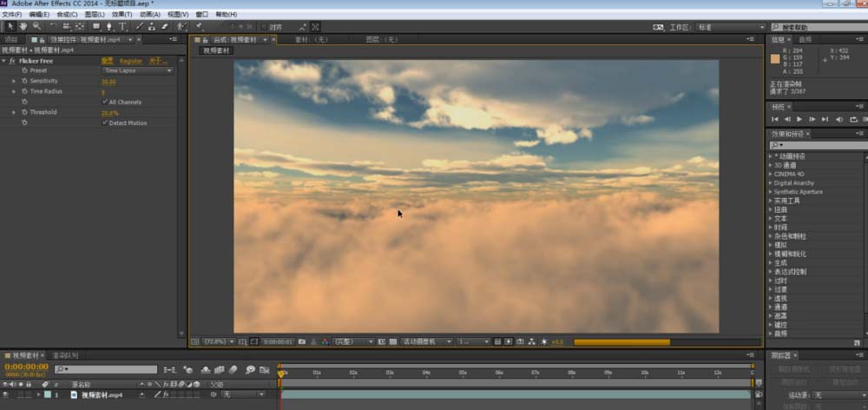Image resolution: width=868 pixels, height=410 pixels.
Task: Select the Rotation tool
Action: pyautogui.click(x=53, y=26)
